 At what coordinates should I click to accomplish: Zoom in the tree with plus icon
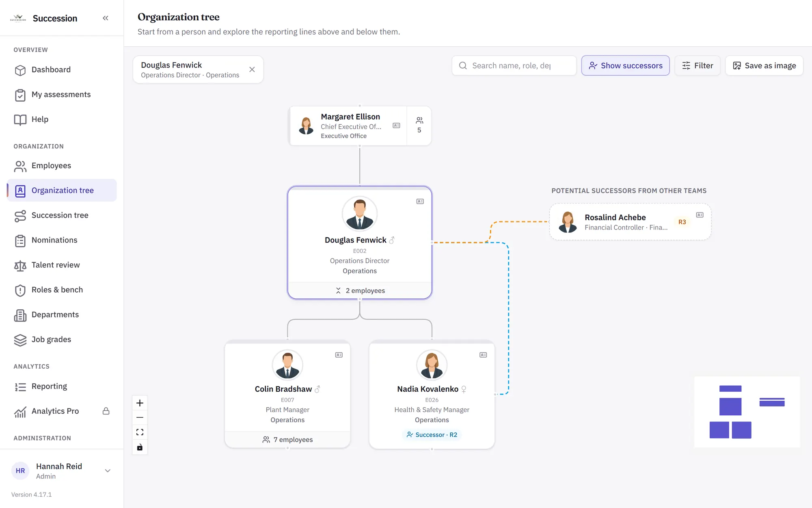pos(140,403)
